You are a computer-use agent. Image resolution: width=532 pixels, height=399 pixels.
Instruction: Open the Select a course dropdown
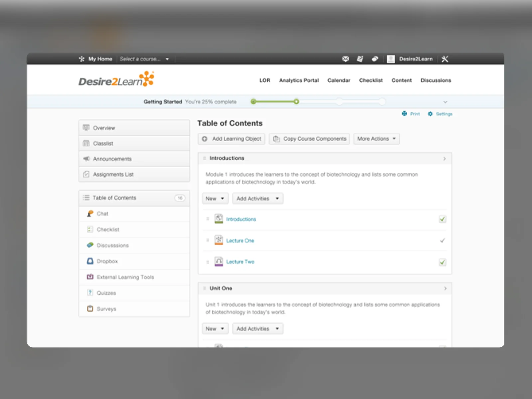tap(144, 59)
